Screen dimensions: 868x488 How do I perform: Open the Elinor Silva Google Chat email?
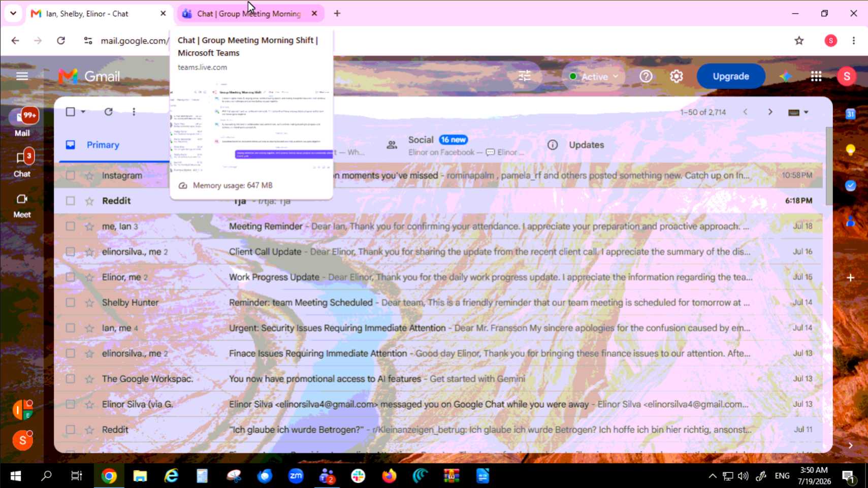[x=438, y=404]
